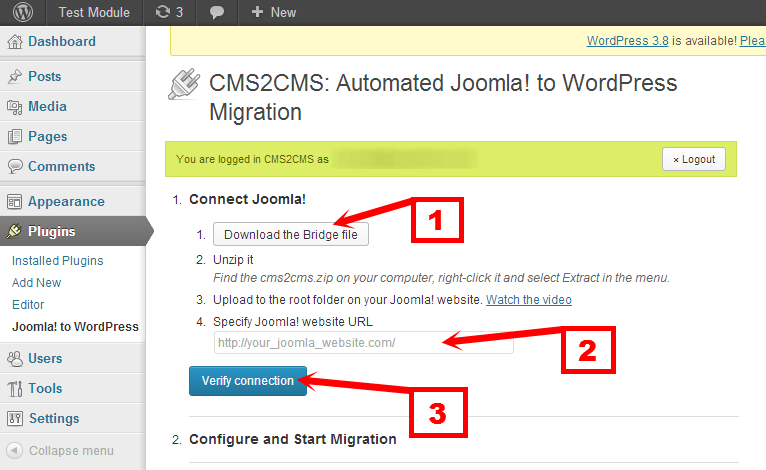Click the Collapse menu arrow icon

pyautogui.click(x=15, y=450)
